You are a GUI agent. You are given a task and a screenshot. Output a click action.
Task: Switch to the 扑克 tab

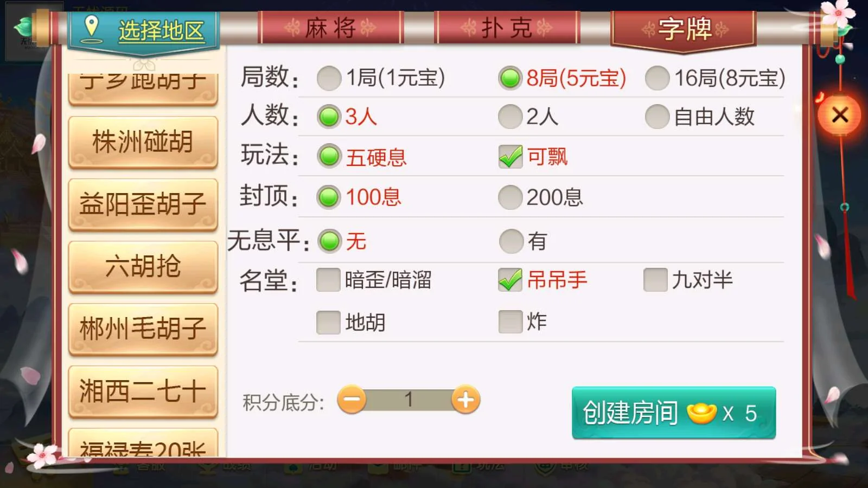click(507, 27)
